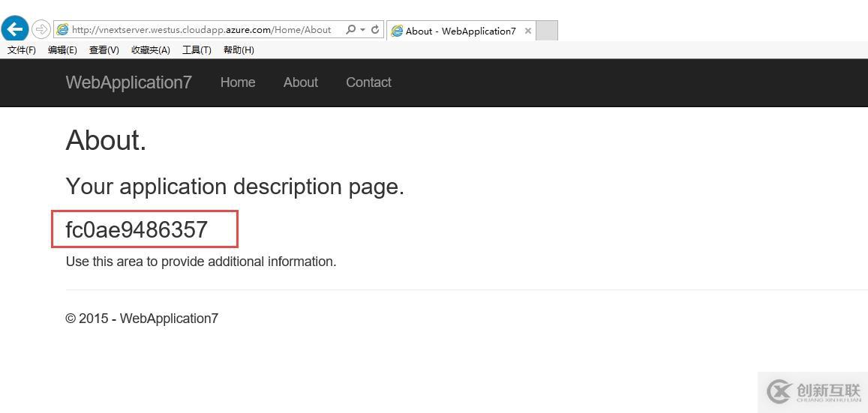Click the text 'Your application description page.'
The image size is (868, 413).
(x=235, y=187)
